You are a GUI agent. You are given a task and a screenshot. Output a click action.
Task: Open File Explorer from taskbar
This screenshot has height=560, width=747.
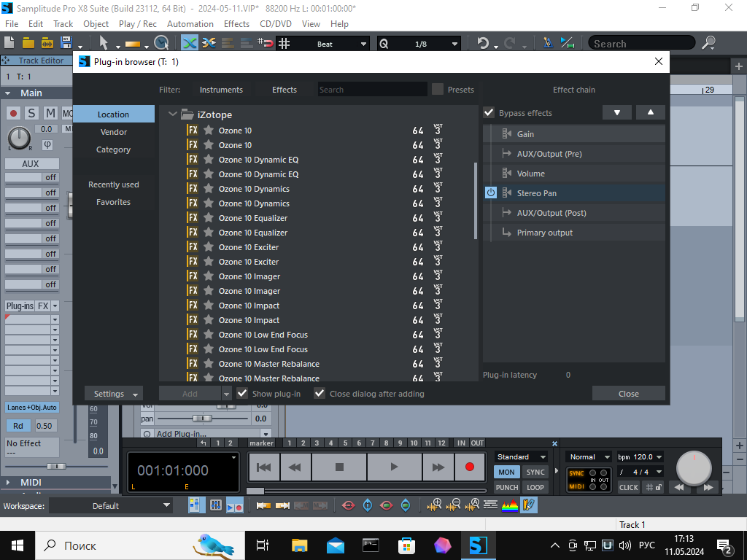[300, 545]
